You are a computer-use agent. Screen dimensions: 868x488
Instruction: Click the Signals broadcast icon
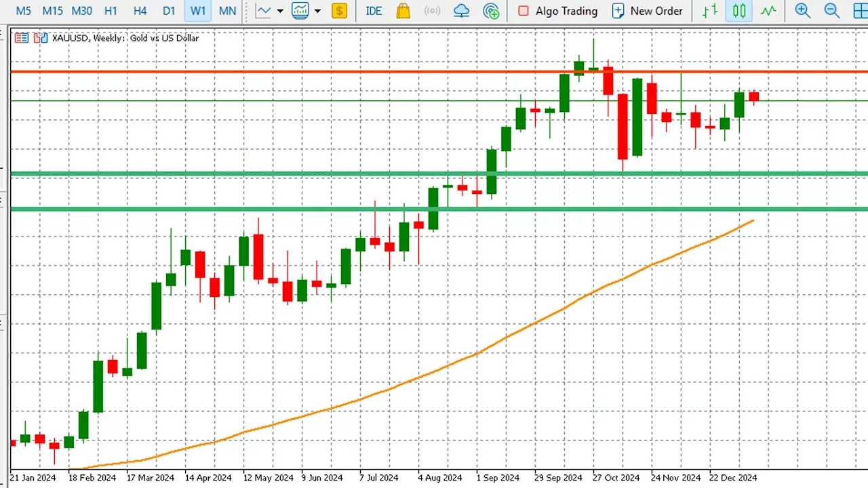(432, 11)
